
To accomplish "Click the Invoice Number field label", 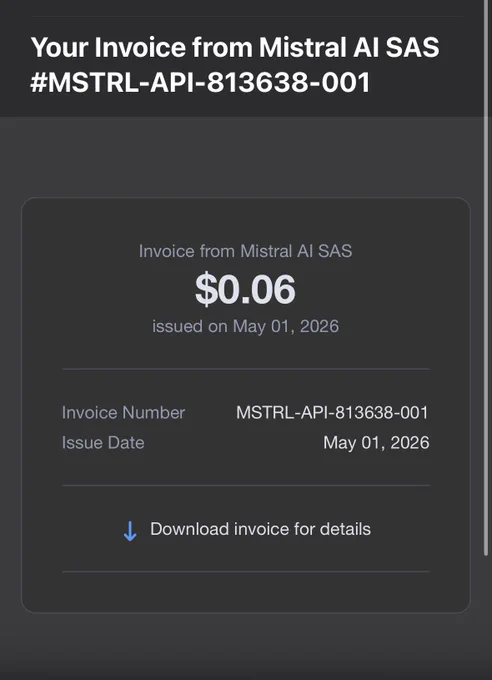I will (x=123, y=412).
